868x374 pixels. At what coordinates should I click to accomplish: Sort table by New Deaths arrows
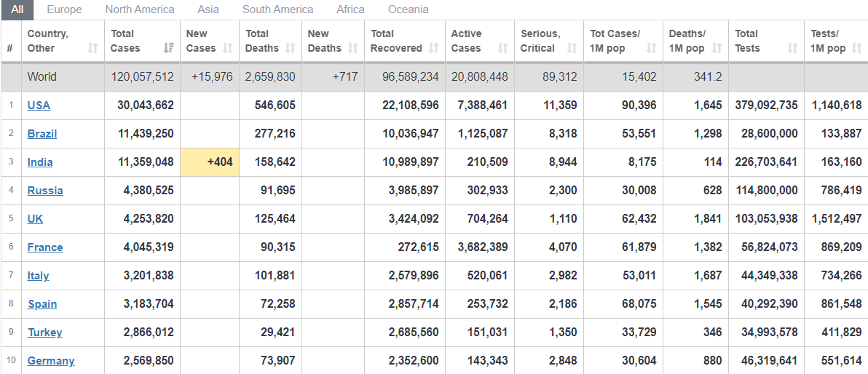tap(352, 49)
